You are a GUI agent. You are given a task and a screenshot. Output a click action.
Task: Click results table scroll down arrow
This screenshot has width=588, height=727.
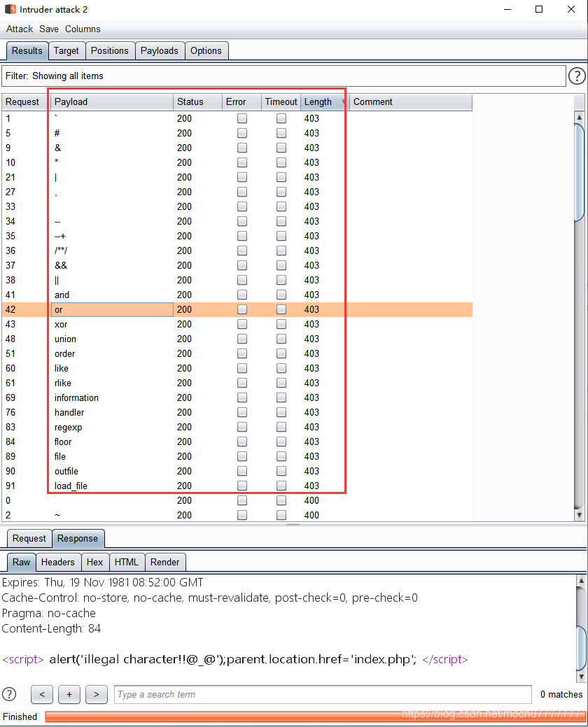pos(579,515)
